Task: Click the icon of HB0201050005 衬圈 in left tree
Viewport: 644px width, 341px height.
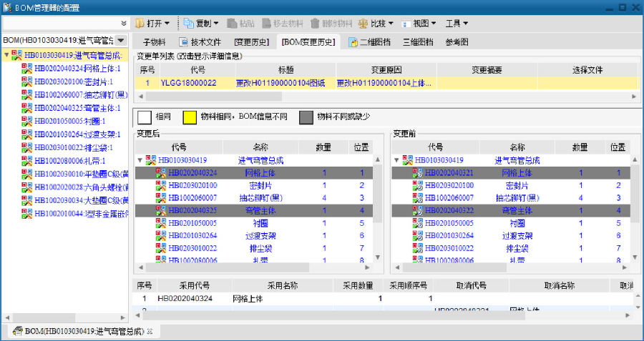Action: (26, 121)
